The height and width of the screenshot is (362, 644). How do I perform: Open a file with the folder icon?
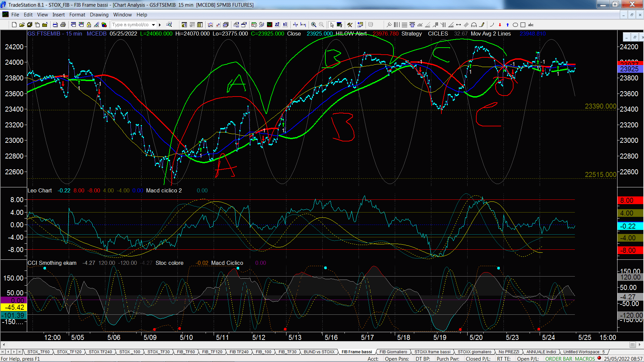22,25
